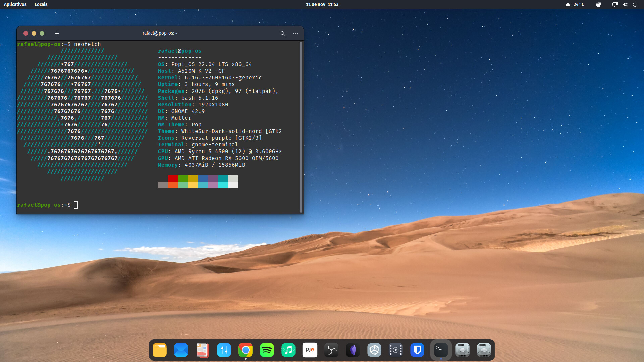
Task: Open the 24 °C weather indicator
Action: (x=575, y=4)
